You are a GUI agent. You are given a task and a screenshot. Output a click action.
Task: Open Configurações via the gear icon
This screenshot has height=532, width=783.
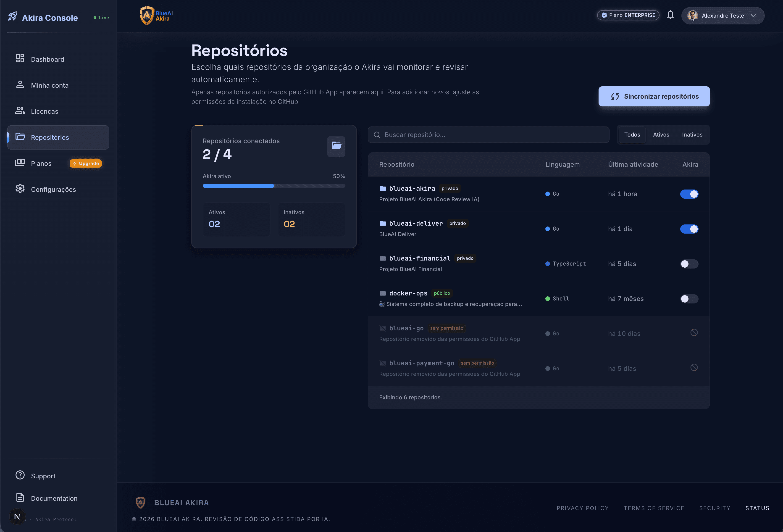pos(20,189)
